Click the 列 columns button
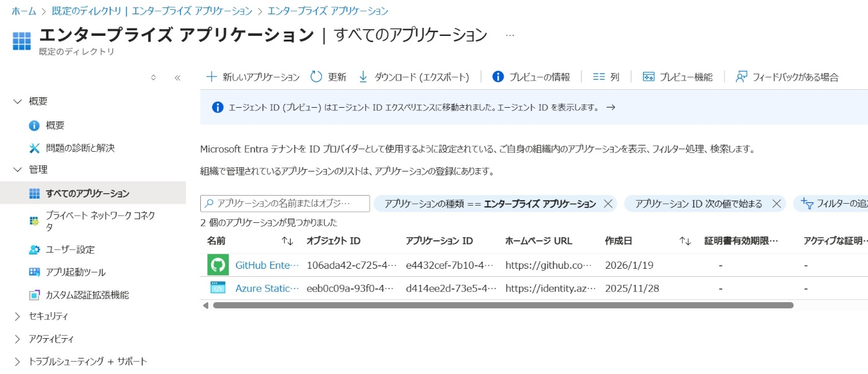The width and height of the screenshot is (868, 374). click(606, 77)
